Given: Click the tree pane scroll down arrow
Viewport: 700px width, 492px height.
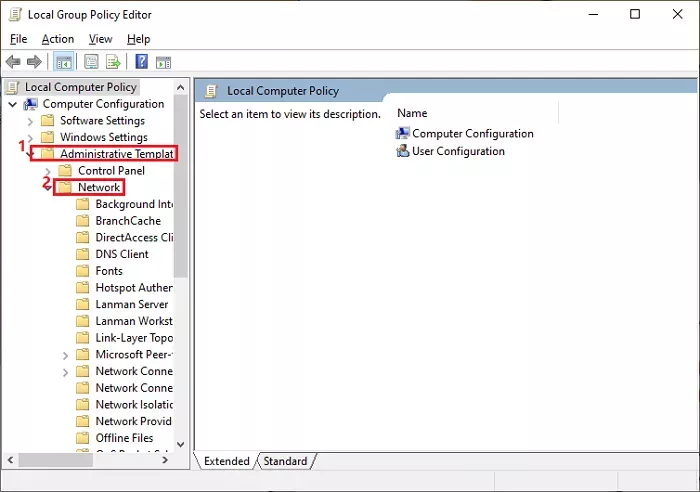Looking at the screenshot, I should pyautogui.click(x=181, y=444).
